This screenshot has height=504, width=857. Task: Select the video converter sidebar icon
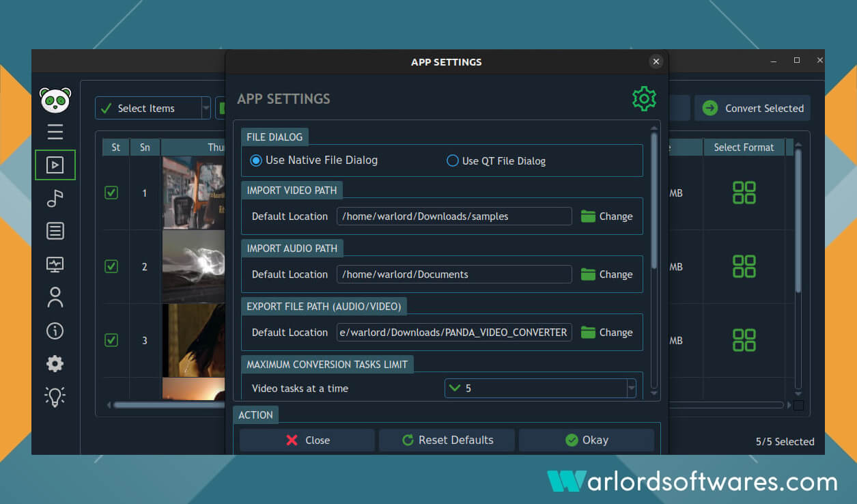(55, 165)
